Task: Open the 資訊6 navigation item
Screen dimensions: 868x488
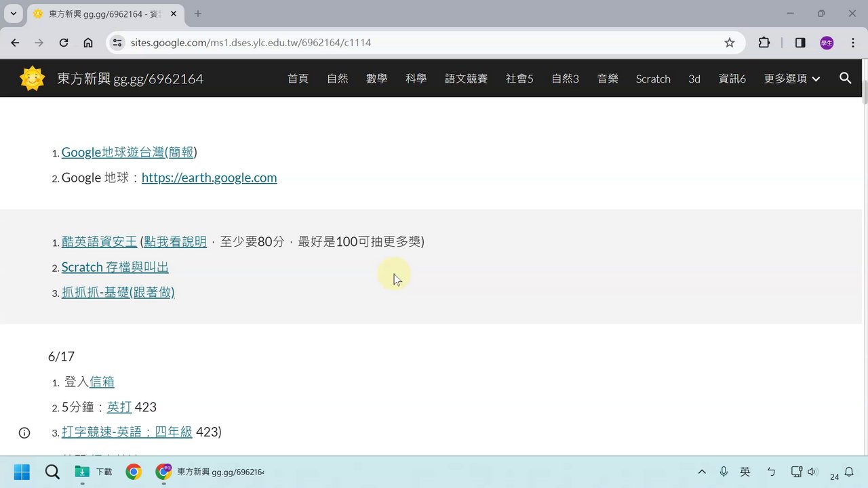Action: click(x=732, y=79)
